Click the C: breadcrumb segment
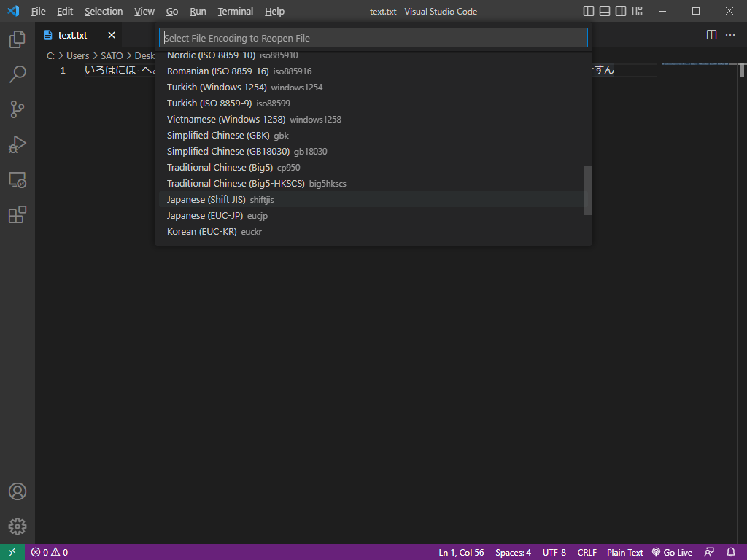The height and width of the screenshot is (560, 747). pyautogui.click(x=50, y=55)
